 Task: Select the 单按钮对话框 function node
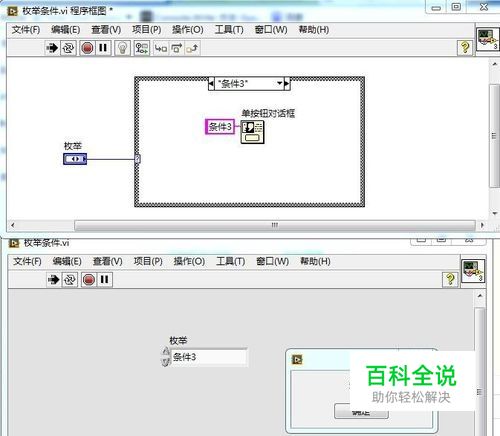tap(252, 132)
